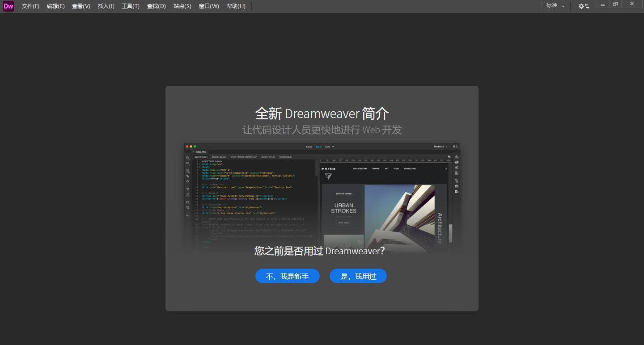Screen dimensions: 644x345
Task: Choose 不，我是新手 button
Action: 288,276
